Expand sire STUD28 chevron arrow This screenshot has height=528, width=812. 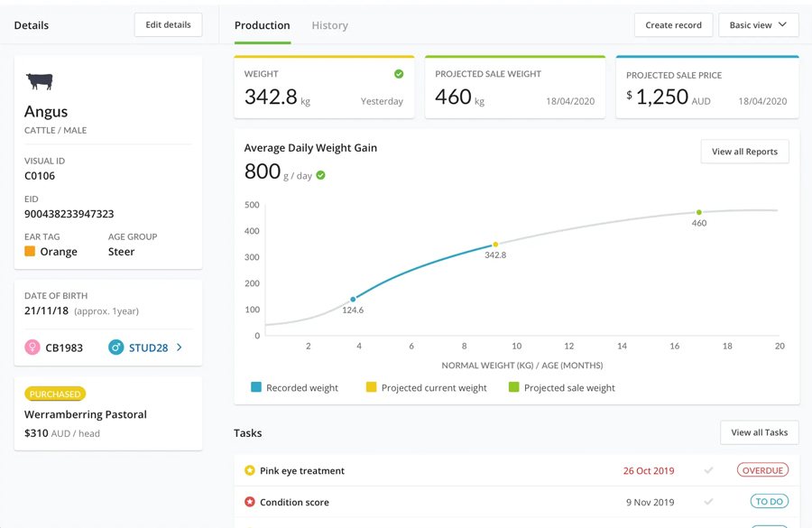[x=180, y=347]
